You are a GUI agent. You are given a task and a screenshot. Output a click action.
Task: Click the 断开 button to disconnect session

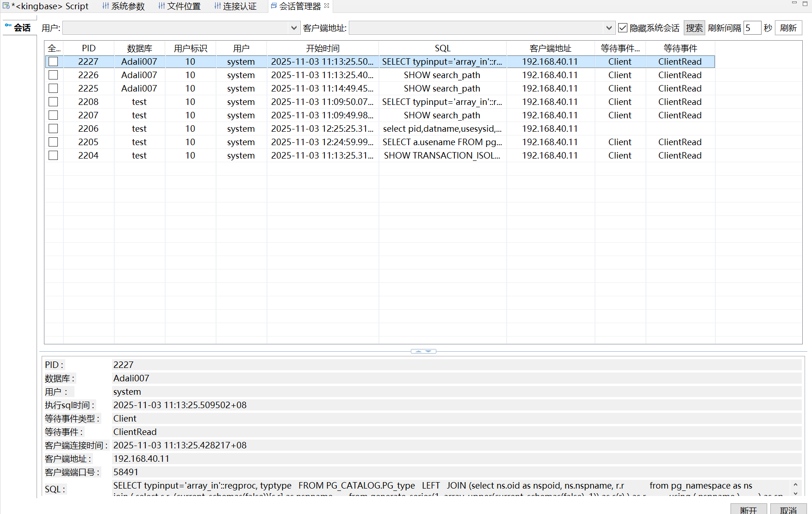click(748, 509)
